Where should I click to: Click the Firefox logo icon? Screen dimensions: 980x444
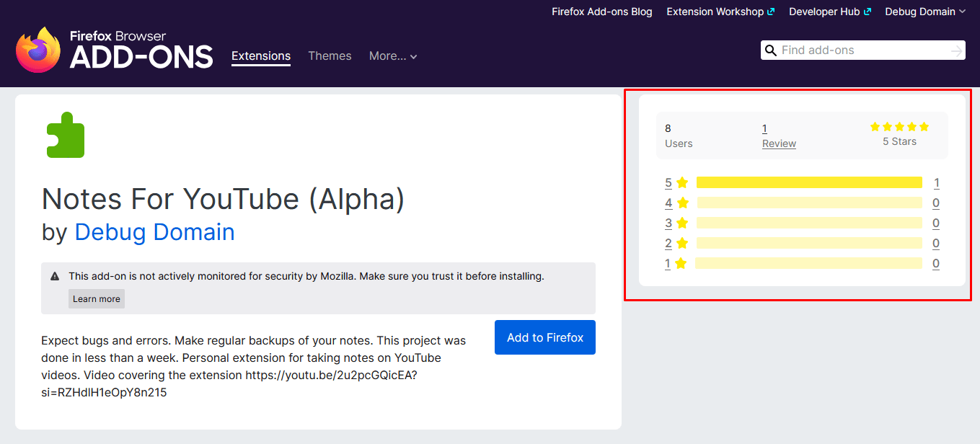pyautogui.click(x=38, y=50)
